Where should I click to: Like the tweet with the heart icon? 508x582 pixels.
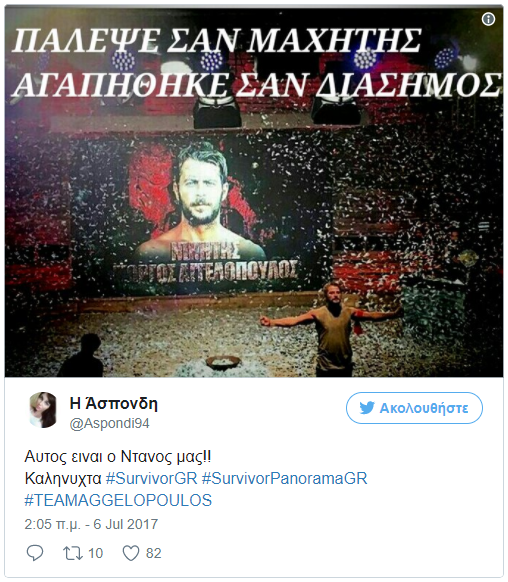point(131,553)
